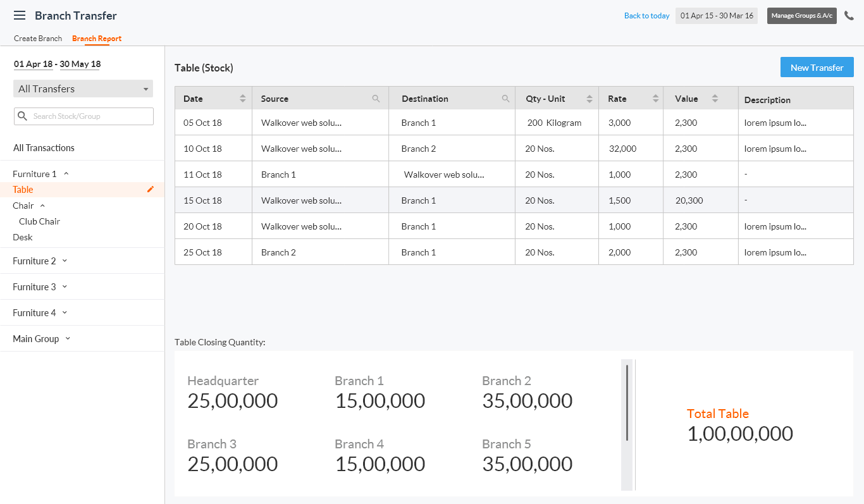Expand the Main Group section

pyautogui.click(x=68, y=338)
